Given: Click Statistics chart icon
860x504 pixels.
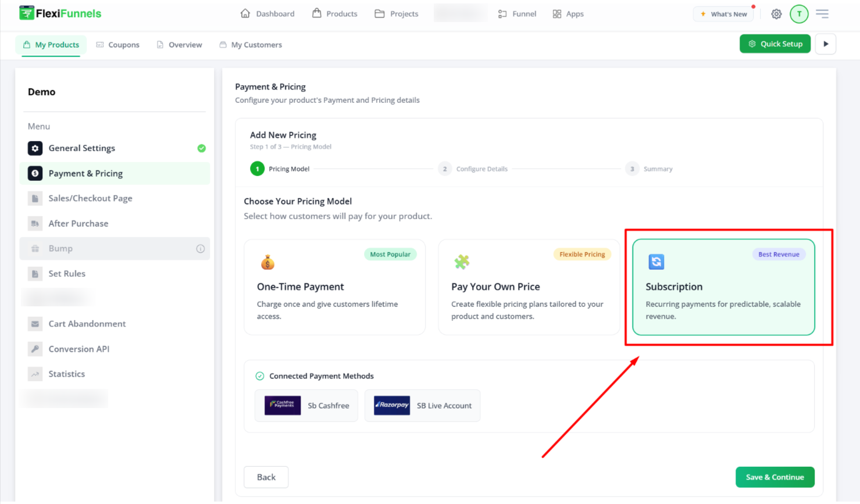Looking at the screenshot, I should point(35,374).
